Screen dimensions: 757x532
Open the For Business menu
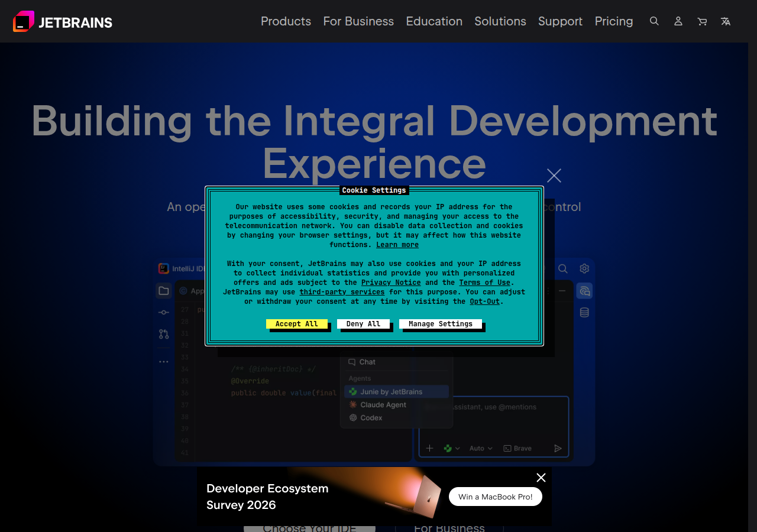(x=358, y=21)
